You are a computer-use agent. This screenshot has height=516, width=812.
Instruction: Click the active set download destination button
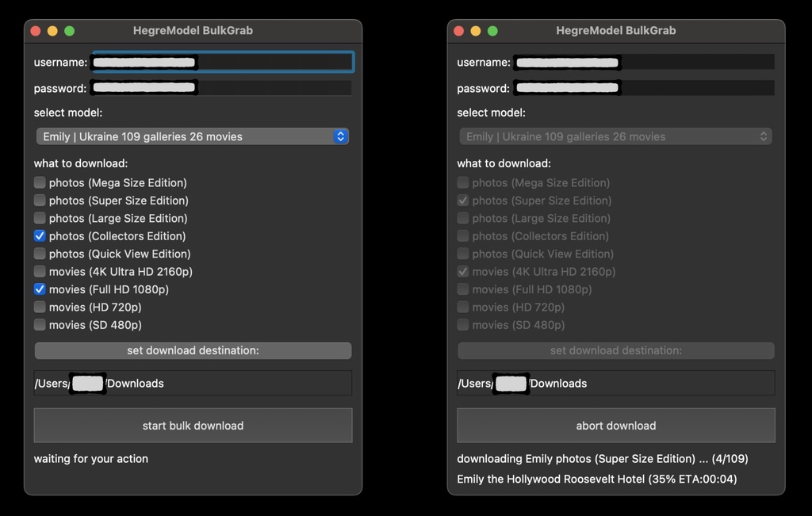193,350
